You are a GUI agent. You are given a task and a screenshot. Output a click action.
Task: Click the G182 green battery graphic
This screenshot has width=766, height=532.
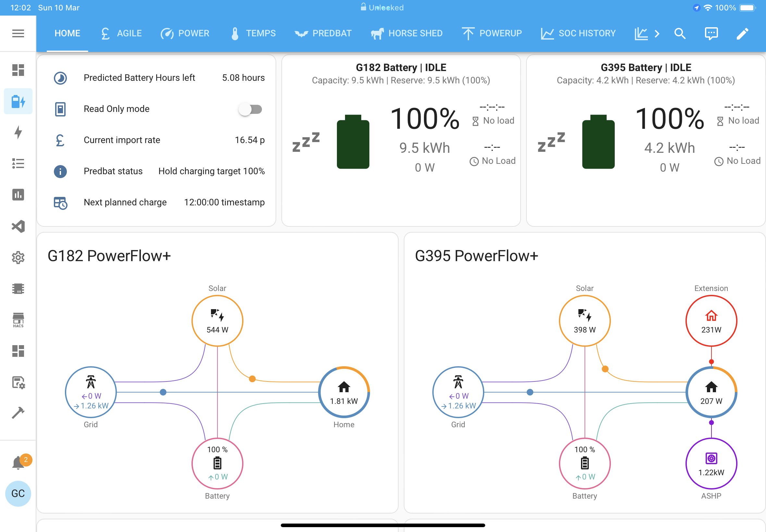click(x=353, y=142)
